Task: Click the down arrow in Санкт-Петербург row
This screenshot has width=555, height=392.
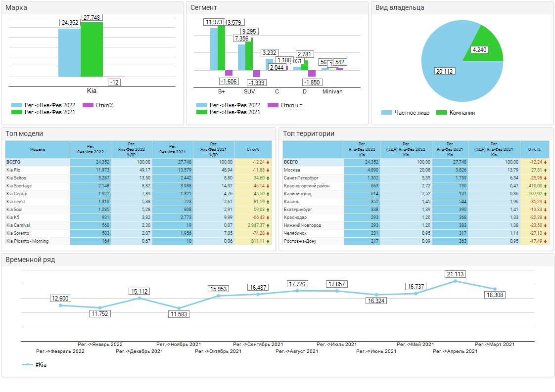Action: pyautogui.click(x=545, y=178)
